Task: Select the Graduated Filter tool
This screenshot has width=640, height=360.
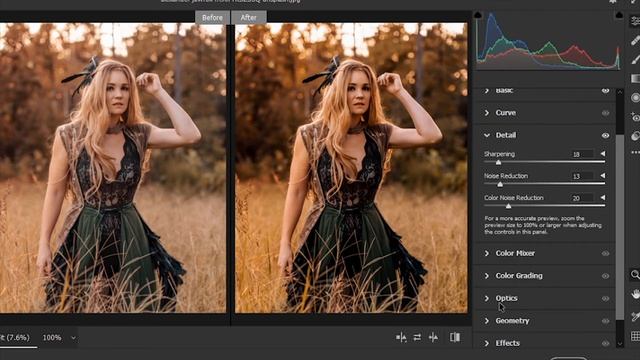Action: click(x=636, y=78)
